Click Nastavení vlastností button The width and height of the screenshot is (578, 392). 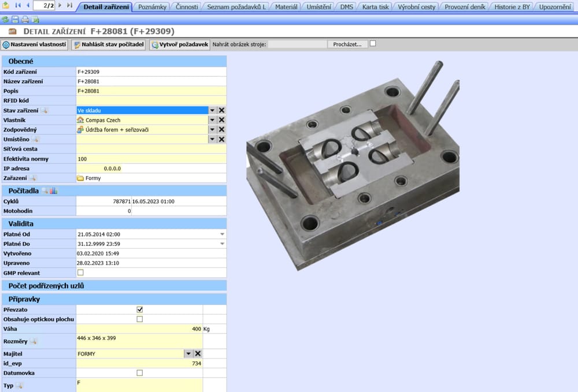coord(34,44)
